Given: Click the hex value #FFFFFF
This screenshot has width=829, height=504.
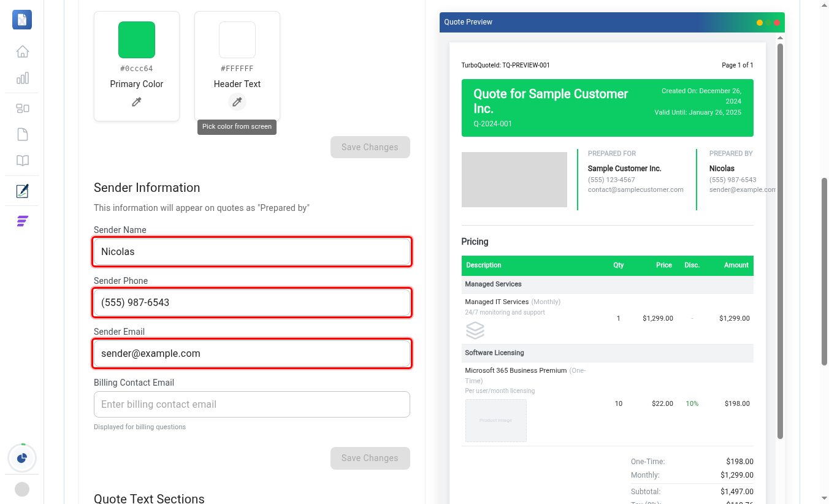Looking at the screenshot, I should [237, 69].
